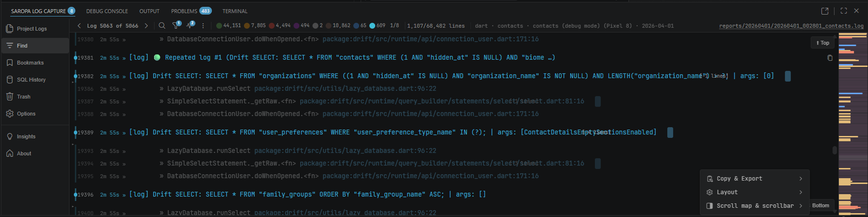Jump to Bottom of the log
868x217 pixels.
click(x=821, y=205)
